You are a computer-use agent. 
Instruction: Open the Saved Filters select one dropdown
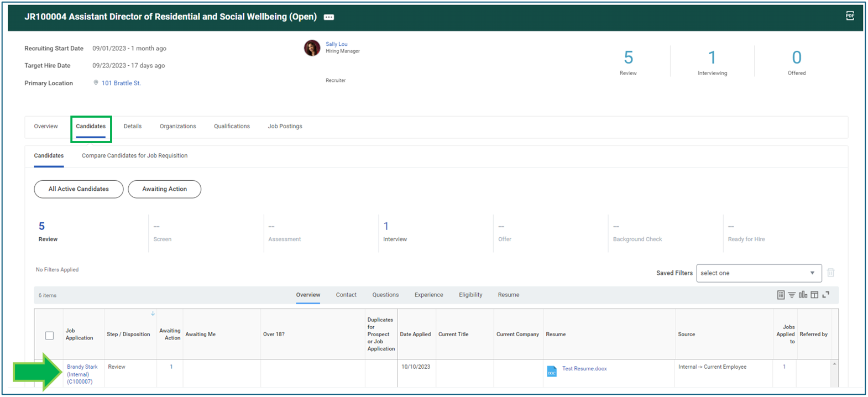tap(759, 273)
